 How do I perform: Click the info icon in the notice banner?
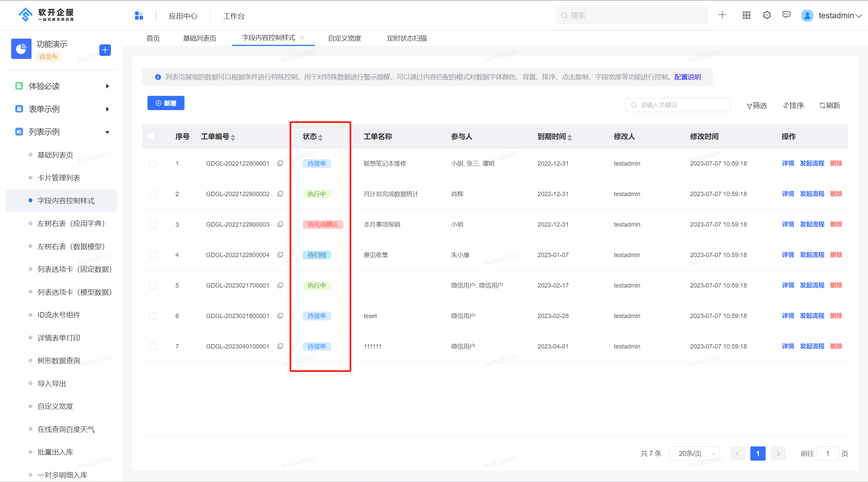coord(157,77)
